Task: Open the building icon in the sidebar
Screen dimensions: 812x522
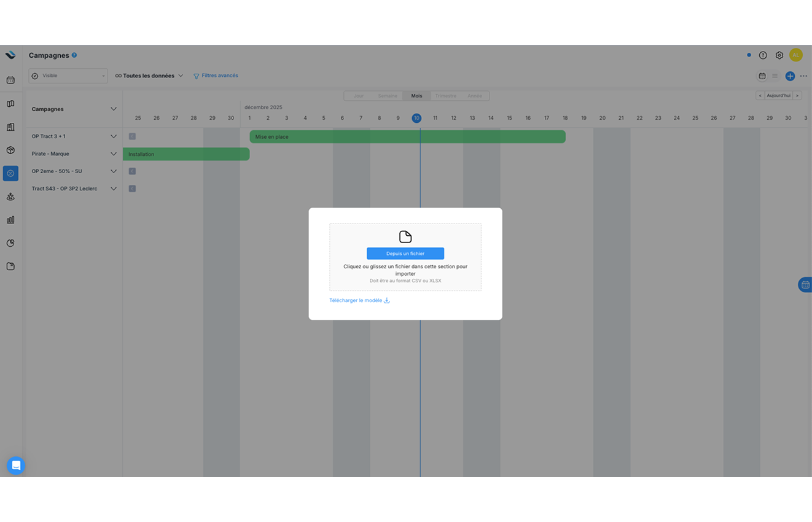Action: click(x=10, y=127)
